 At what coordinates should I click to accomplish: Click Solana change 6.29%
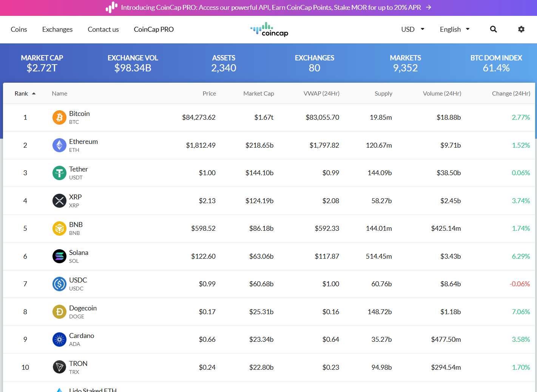(521, 256)
